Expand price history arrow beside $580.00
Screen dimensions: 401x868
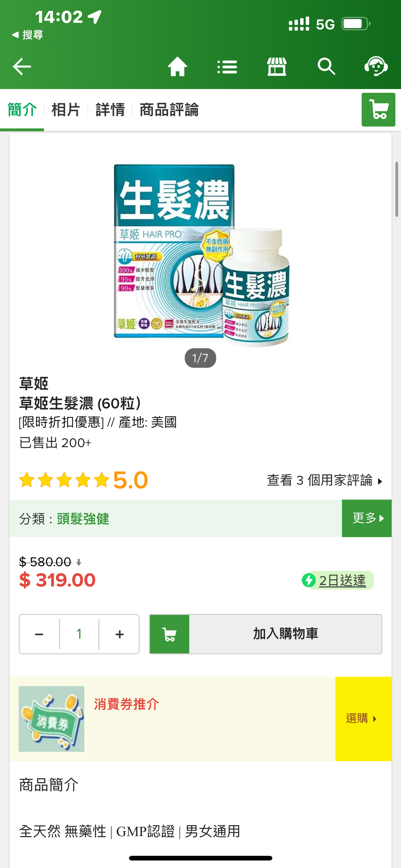pyautogui.click(x=79, y=562)
